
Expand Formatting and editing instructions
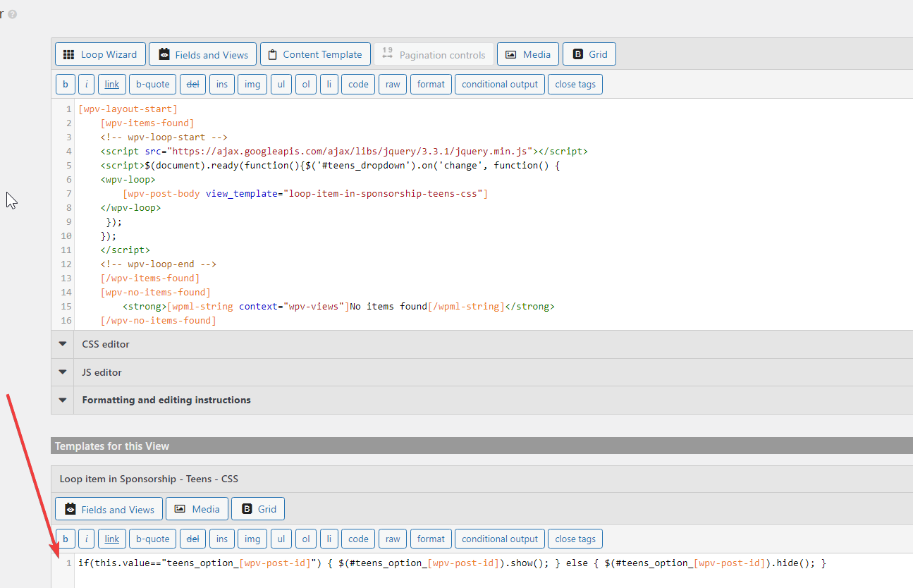coord(482,400)
